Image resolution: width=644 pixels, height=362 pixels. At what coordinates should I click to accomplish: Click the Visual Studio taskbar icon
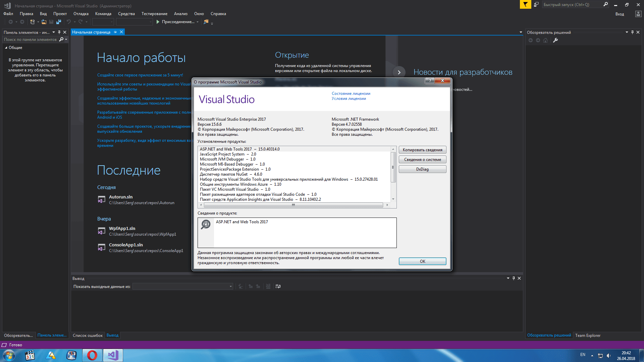pos(113,355)
